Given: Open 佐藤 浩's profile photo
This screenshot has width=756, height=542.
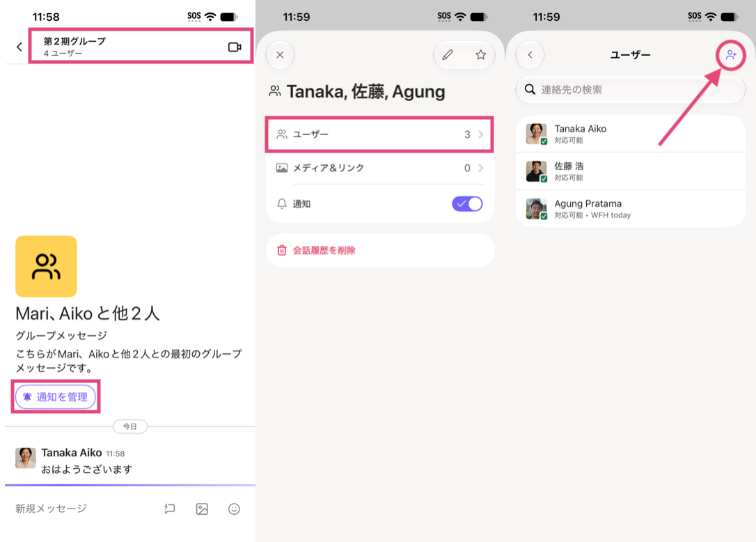Looking at the screenshot, I should point(536,171).
